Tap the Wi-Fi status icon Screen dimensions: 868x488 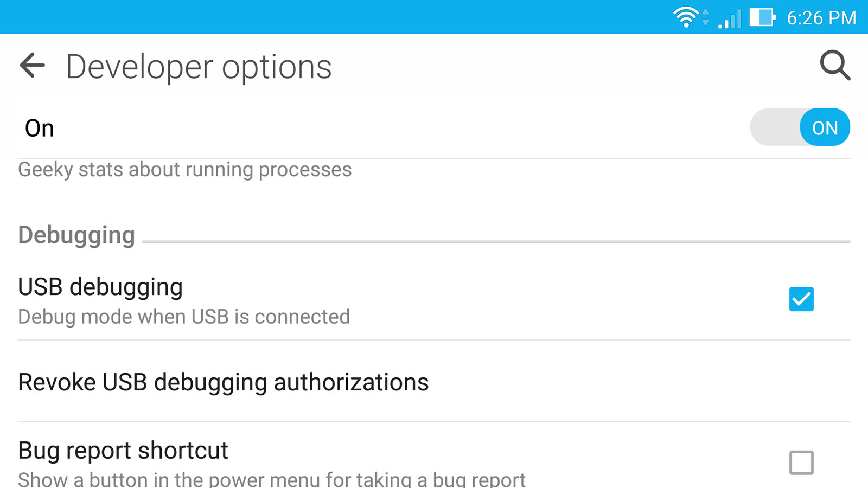tap(686, 17)
